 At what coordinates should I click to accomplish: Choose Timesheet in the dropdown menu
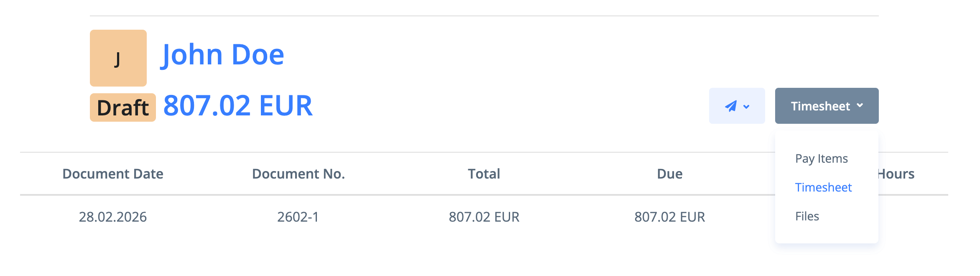tap(823, 187)
